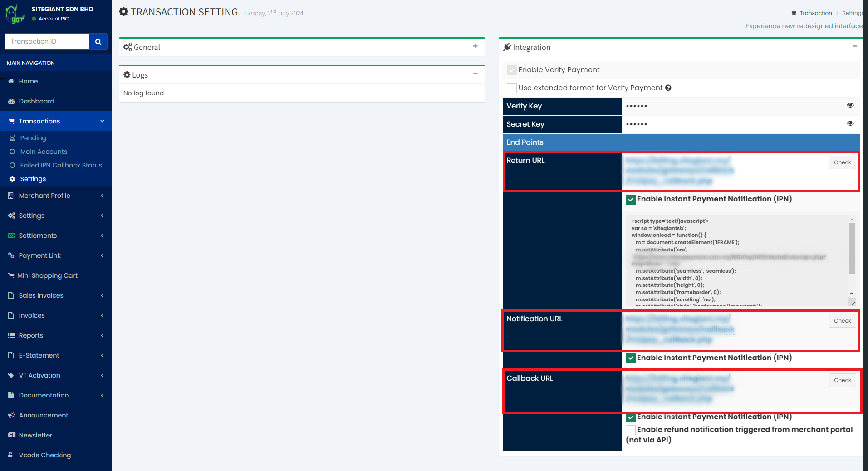Image resolution: width=868 pixels, height=471 pixels.
Task: Expand the Merchant Profile menu
Action: (x=44, y=196)
